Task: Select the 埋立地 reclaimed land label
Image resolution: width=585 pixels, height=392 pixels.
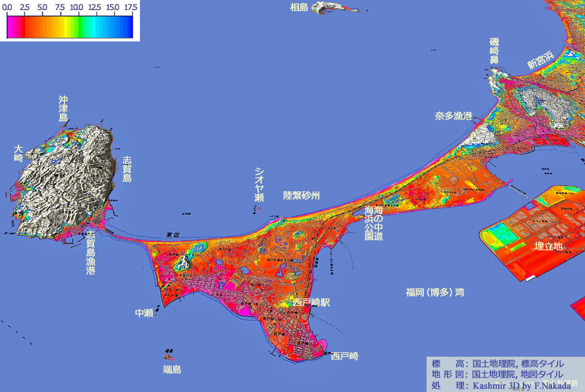Action: pos(549,246)
